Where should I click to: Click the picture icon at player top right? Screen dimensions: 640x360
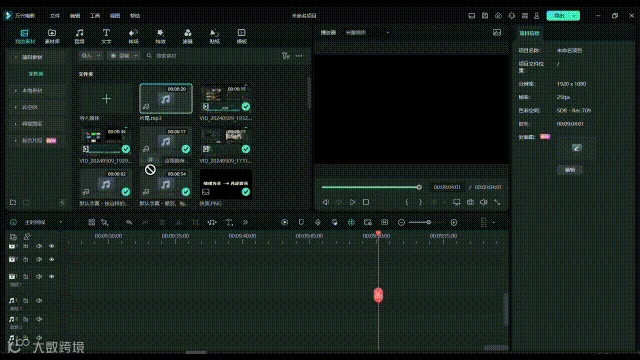497,33
